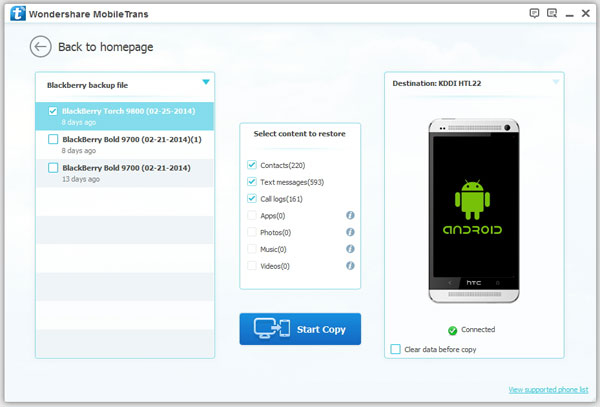Toggle the Photos(0) checkbox
This screenshot has height=407, width=600.
pos(252,232)
